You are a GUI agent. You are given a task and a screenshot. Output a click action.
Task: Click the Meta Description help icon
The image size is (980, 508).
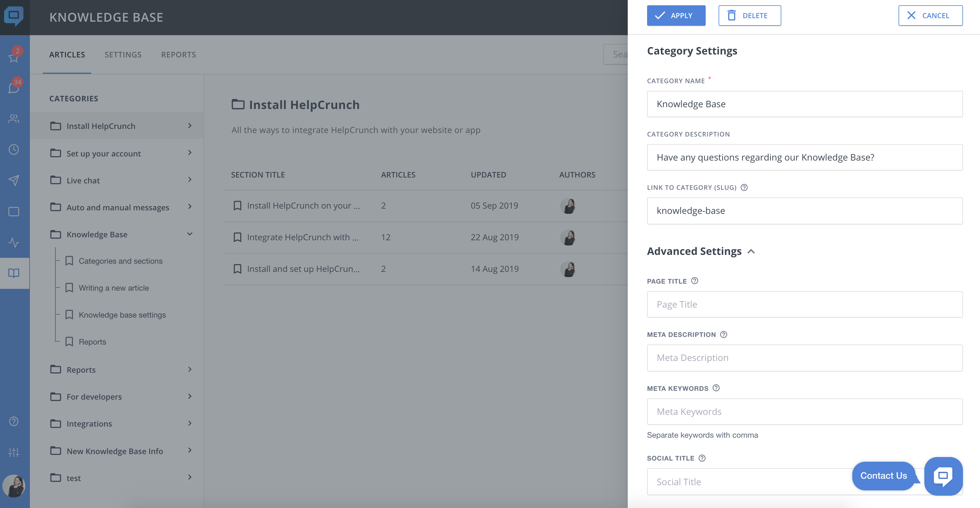(724, 334)
